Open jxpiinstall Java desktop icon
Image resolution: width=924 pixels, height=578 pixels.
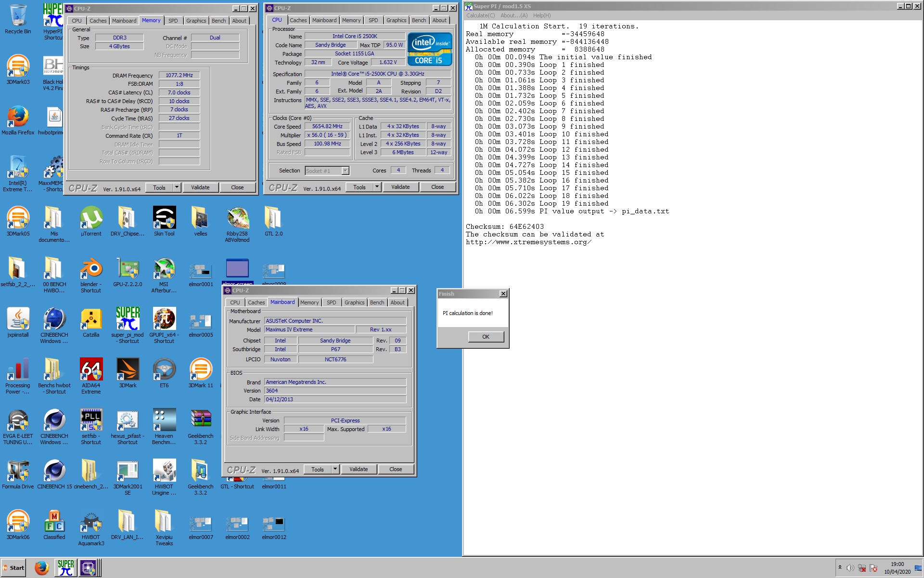point(18,323)
